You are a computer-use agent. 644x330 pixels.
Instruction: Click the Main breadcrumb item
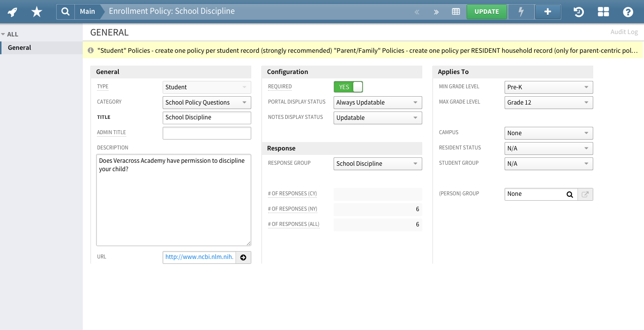click(87, 11)
